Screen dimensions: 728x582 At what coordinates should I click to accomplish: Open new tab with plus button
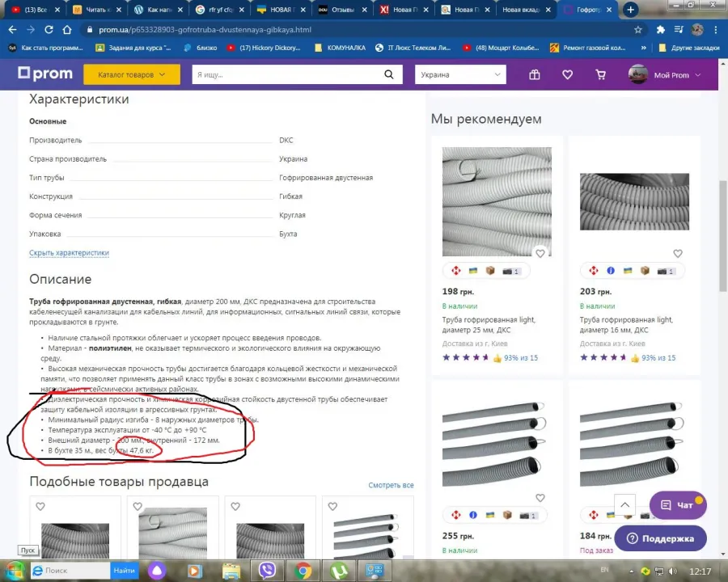pyautogui.click(x=630, y=9)
